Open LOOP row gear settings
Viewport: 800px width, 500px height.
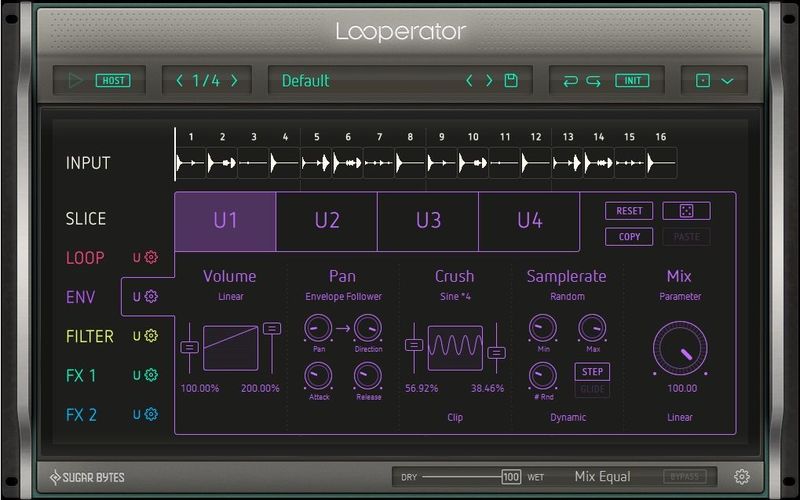click(x=151, y=257)
